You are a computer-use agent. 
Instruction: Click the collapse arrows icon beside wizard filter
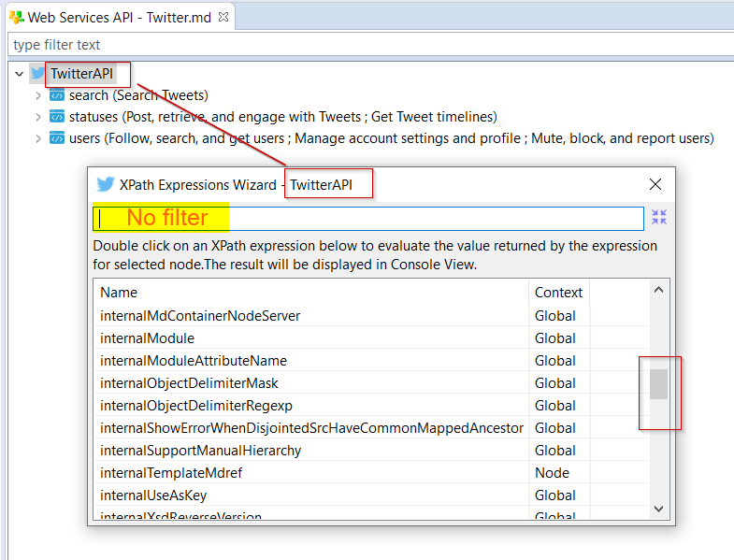point(659,217)
